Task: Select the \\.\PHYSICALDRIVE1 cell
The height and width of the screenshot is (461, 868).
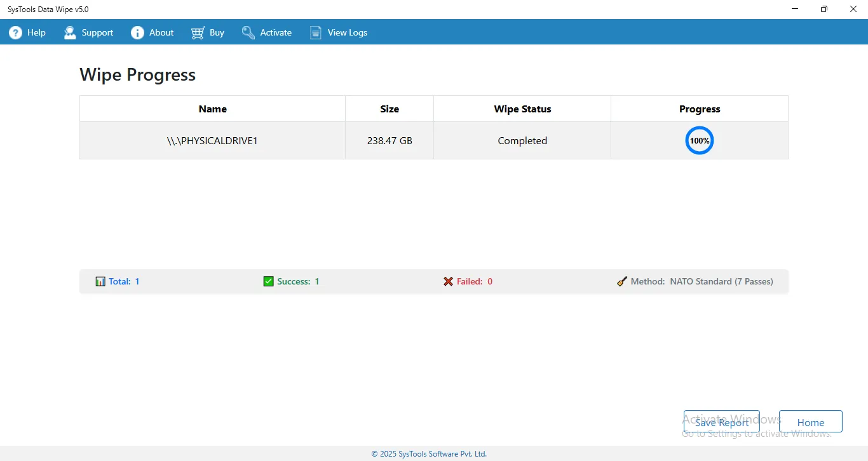Action: click(212, 140)
